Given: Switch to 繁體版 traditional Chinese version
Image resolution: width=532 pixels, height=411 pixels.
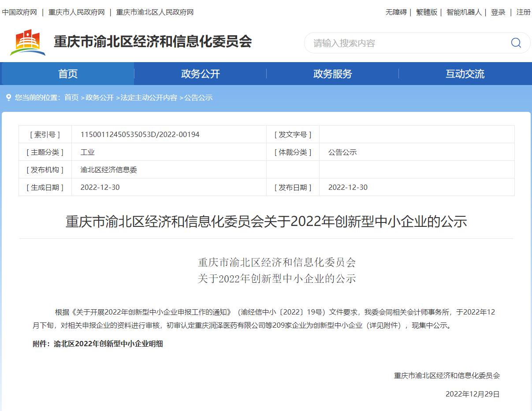Looking at the screenshot, I should pyautogui.click(x=426, y=12).
